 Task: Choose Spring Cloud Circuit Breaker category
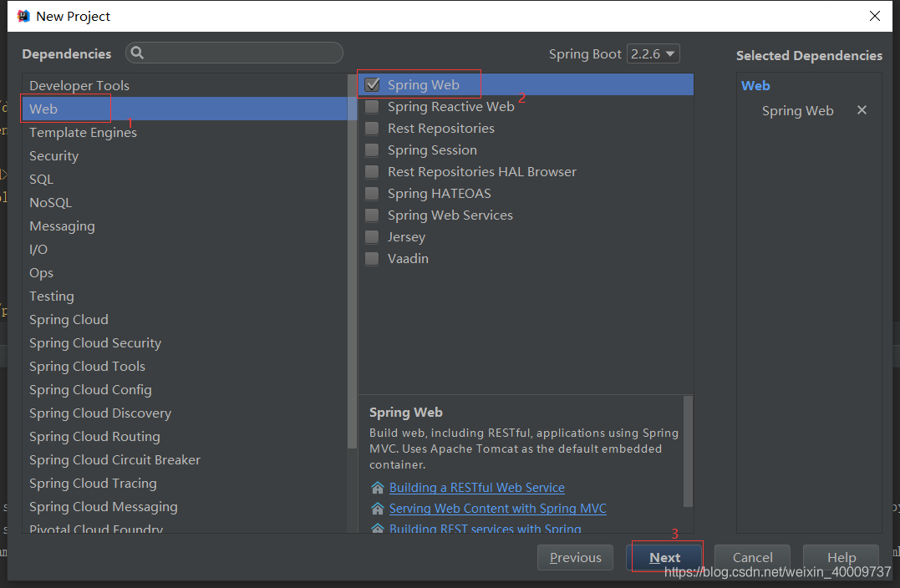click(185, 460)
